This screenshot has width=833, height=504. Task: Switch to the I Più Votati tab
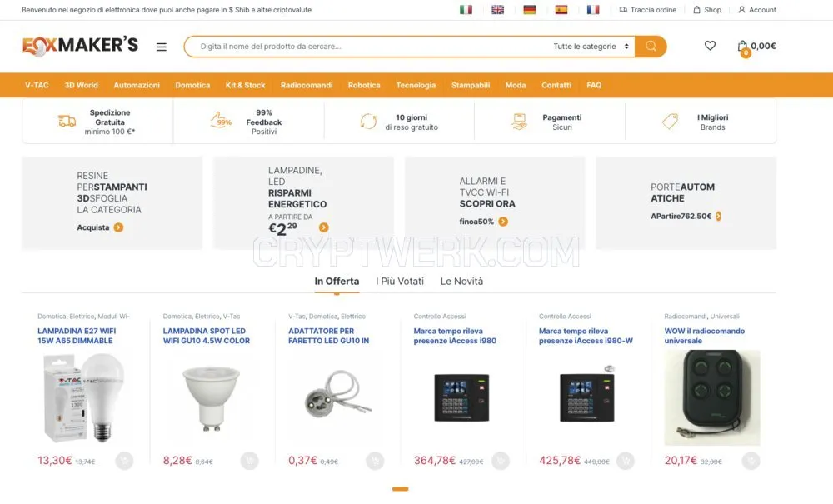pos(400,281)
